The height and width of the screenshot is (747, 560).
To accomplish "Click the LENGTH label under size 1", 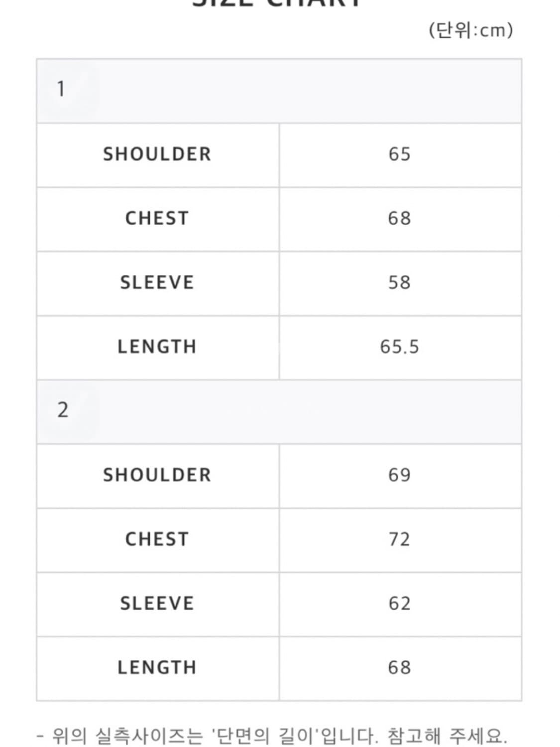I will pyautogui.click(x=157, y=347).
